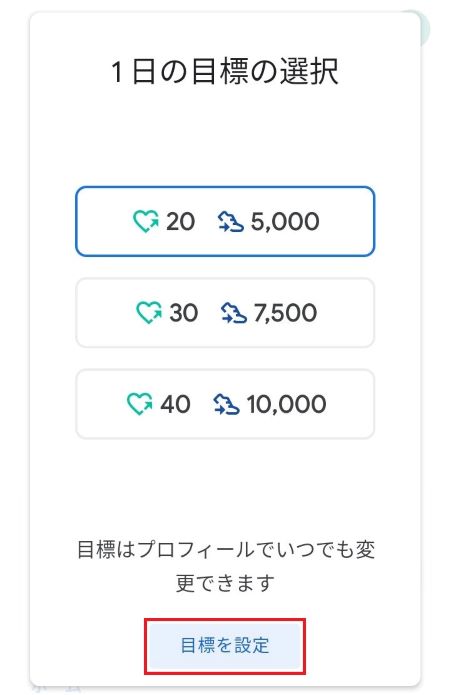This screenshot has height=695, width=450.
Task: Click the 5,000 steps number
Action: [285, 222]
